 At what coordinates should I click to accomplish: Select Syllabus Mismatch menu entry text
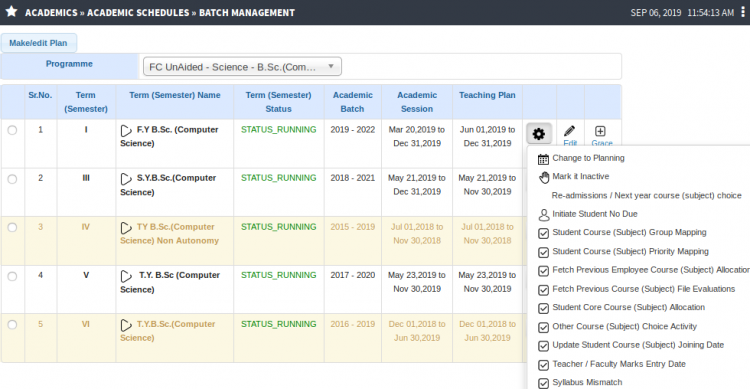click(587, 382)
